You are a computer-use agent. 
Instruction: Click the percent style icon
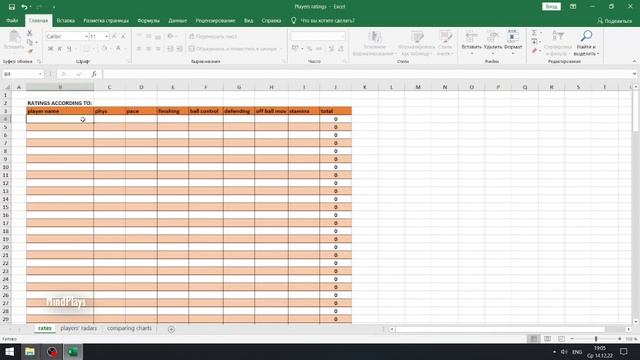click(x=309, y=49)
